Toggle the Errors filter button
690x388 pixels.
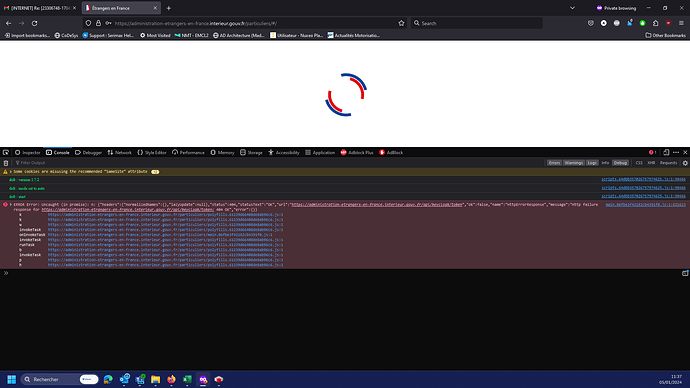554,163
